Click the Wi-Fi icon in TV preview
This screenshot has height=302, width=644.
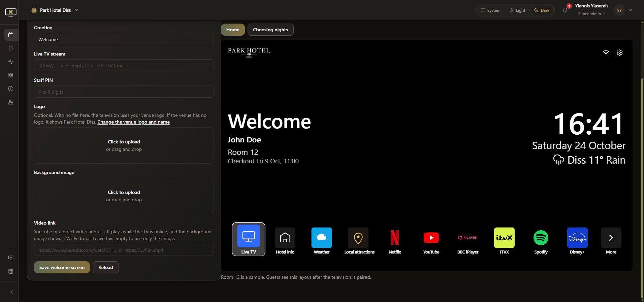click(x=606, y=53)
